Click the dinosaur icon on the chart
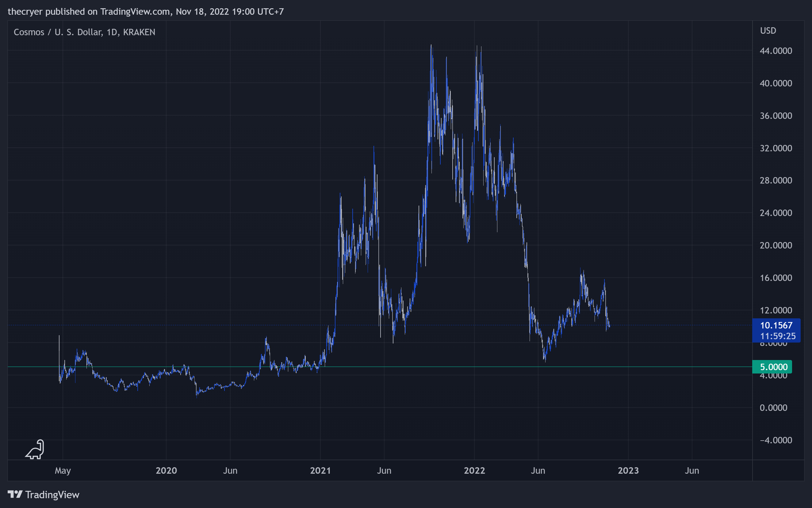 35,449
